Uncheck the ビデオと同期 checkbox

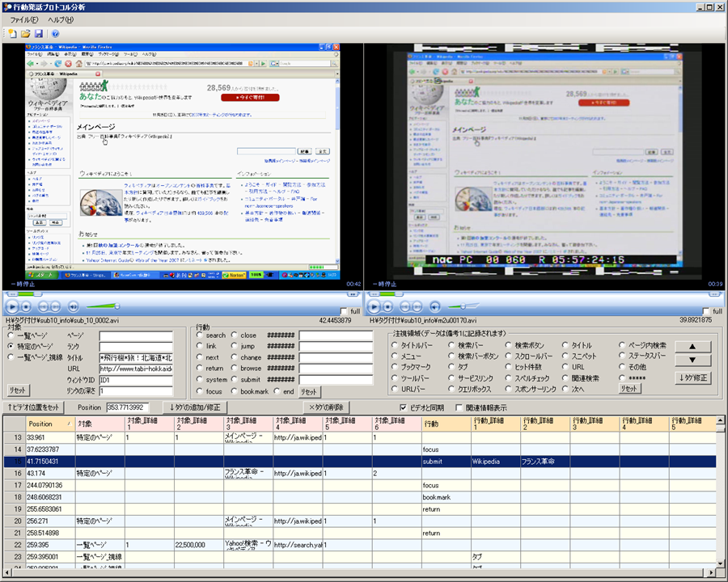tap(404, 407)
